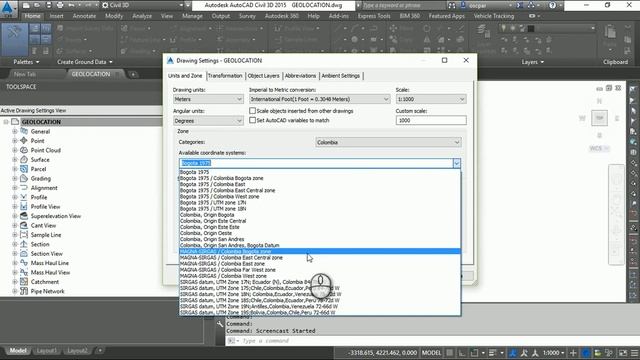Click the new drawing tab plus button
This screenshot has width=640, height=360.
click(x=133, y=74)
